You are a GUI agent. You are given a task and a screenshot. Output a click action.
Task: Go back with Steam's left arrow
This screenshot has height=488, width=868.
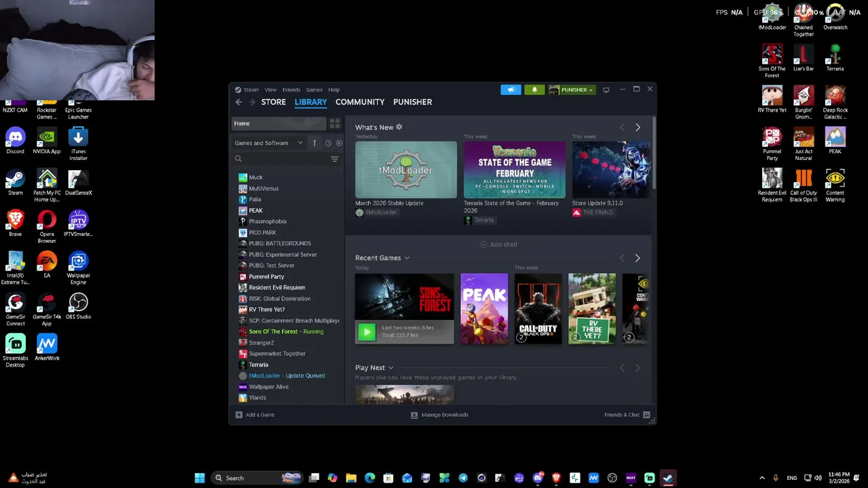pos(239,102)
